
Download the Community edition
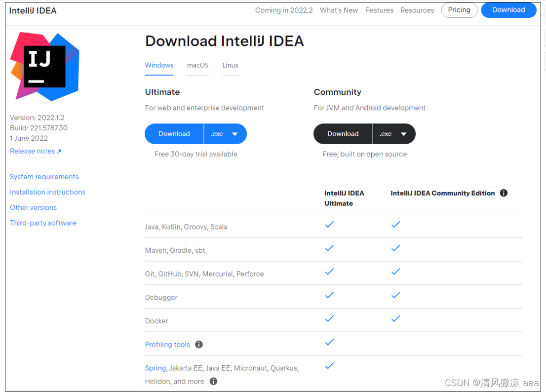point(343,134)
